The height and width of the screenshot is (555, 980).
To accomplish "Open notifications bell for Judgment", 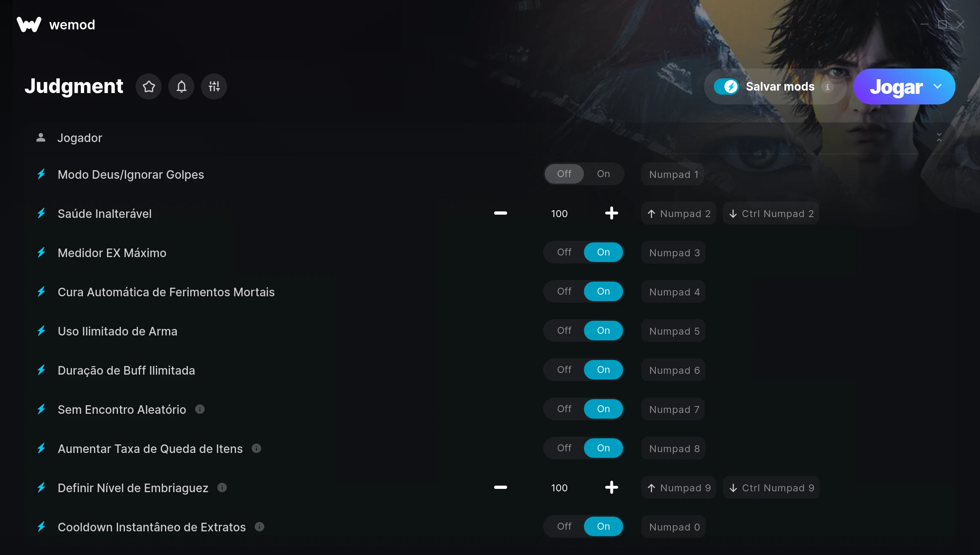I will tap(181, 87).
